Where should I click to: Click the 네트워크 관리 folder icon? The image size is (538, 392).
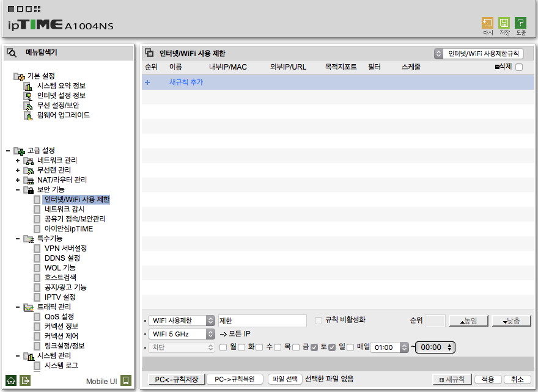[29, 161]
